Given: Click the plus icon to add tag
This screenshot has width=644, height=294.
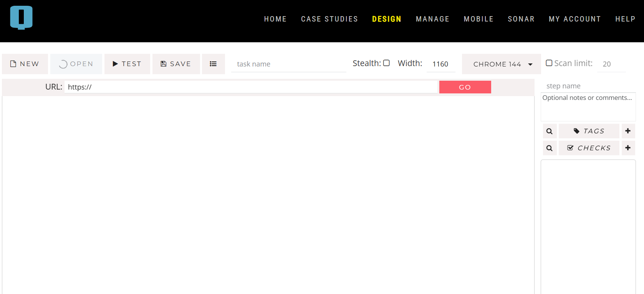Looking at the screenshot, I should [x=628, y=131].
